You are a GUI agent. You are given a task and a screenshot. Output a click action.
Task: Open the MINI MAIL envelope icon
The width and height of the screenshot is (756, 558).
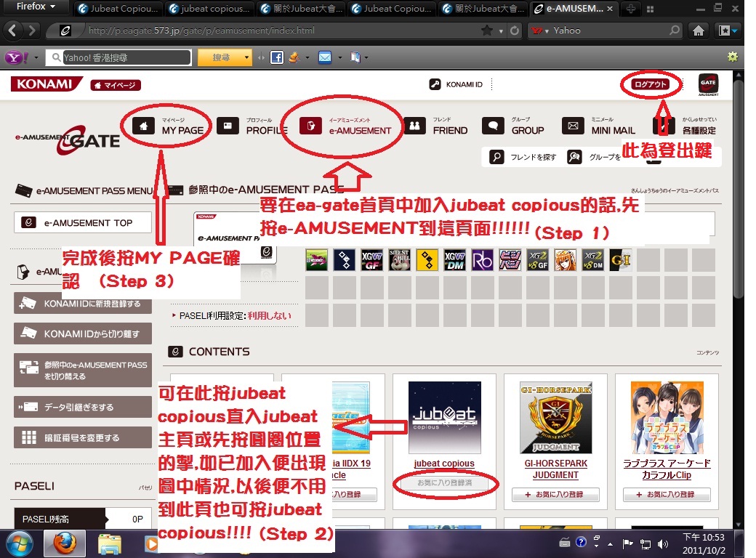click(573, 126)
